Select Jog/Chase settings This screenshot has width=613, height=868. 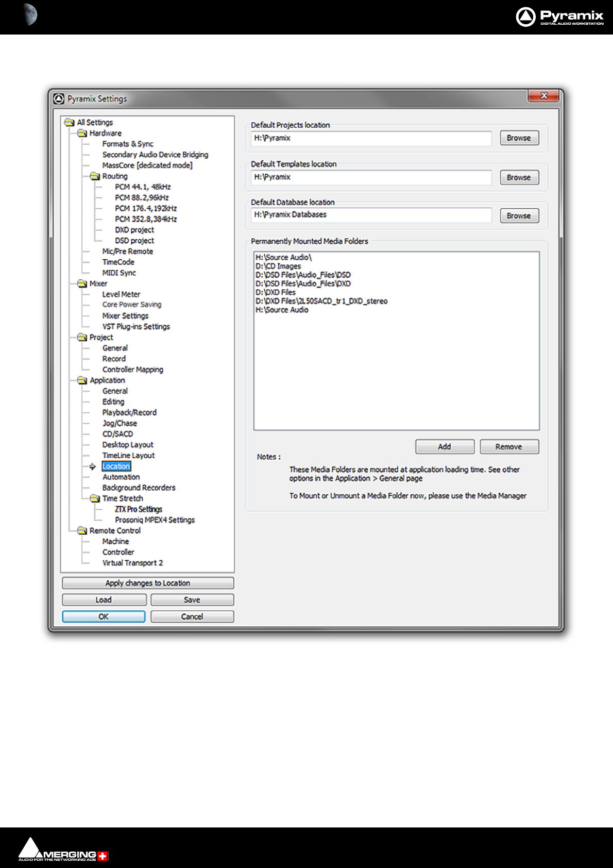pos(120,424)
